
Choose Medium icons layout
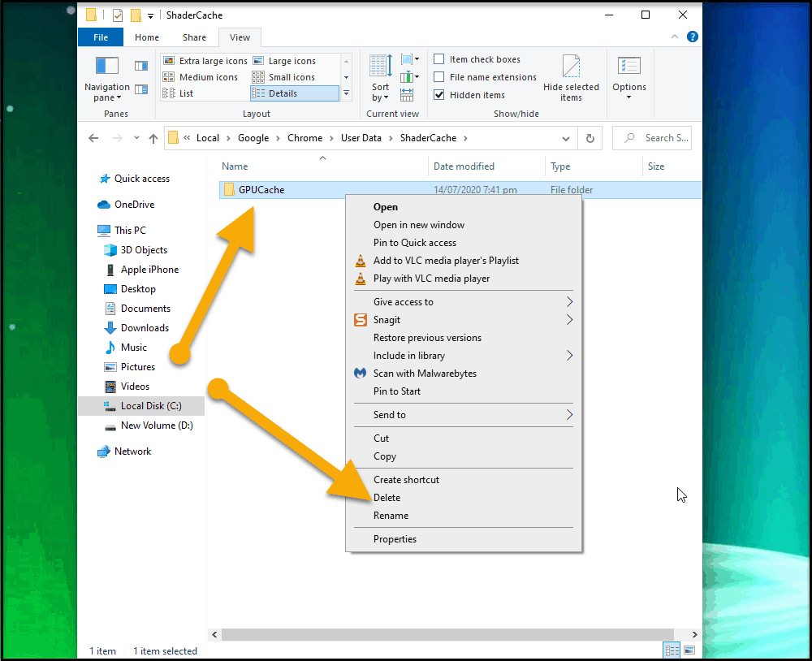pos(201,77)
